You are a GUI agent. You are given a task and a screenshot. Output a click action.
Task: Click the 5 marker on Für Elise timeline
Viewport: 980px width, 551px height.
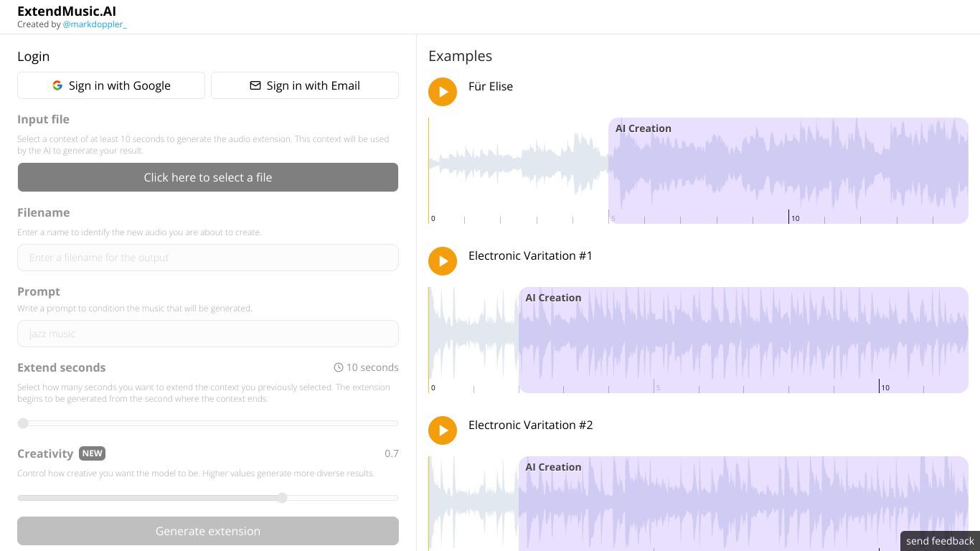[x=613, y=218]
